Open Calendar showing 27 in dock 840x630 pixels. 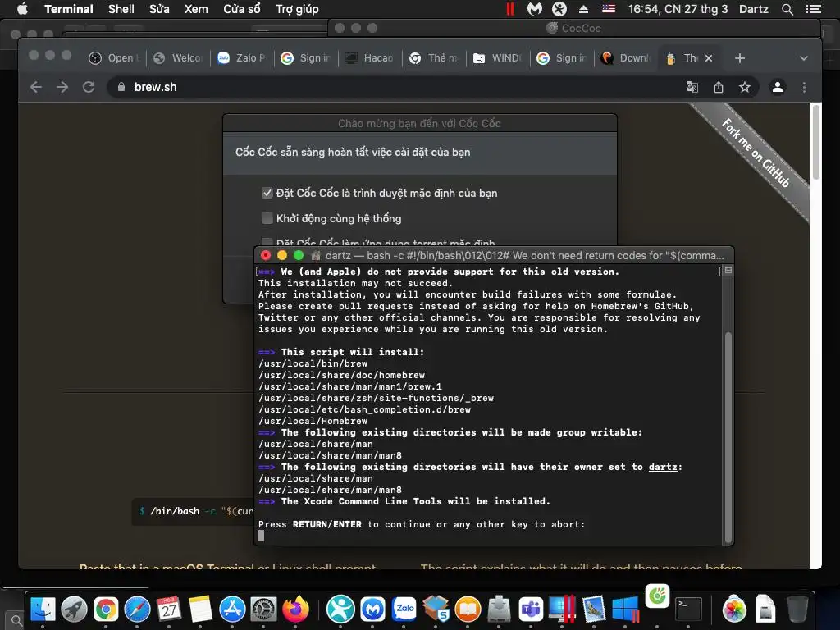[x=169, y=609]
